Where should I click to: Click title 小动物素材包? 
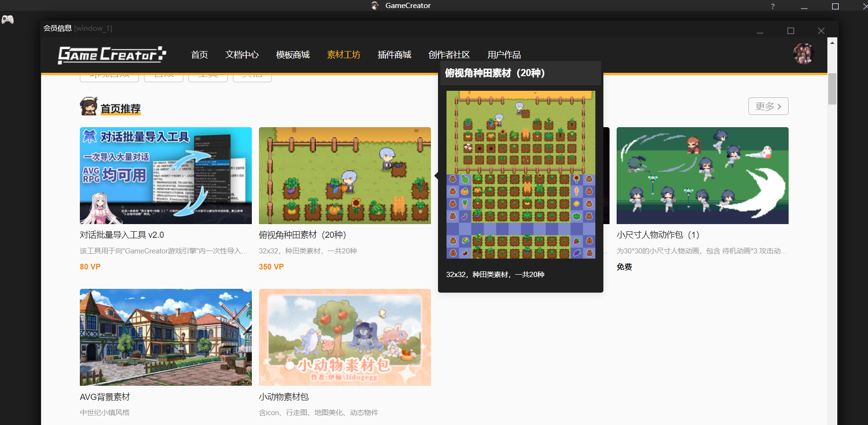click(x=284, y=397)
